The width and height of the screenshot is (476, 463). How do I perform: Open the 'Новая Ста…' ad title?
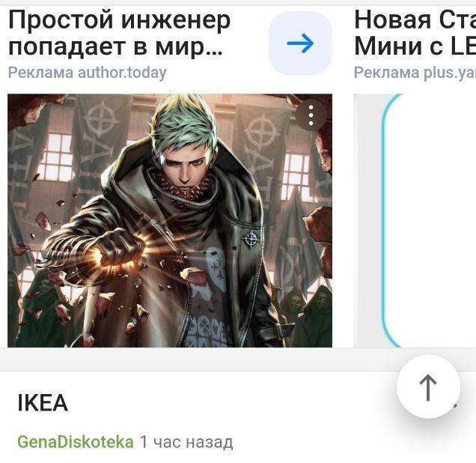[x=415, y=33]
